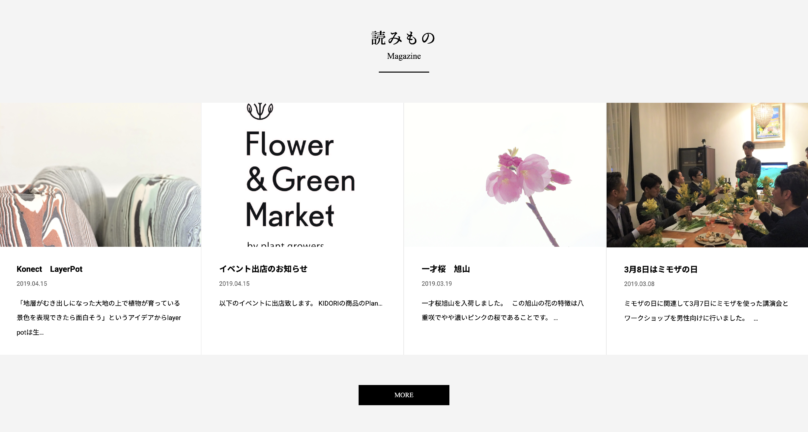Click the pink cherry blossom photo
The width and height of the screenshot is (808, 432).
(x=505, y=175)
